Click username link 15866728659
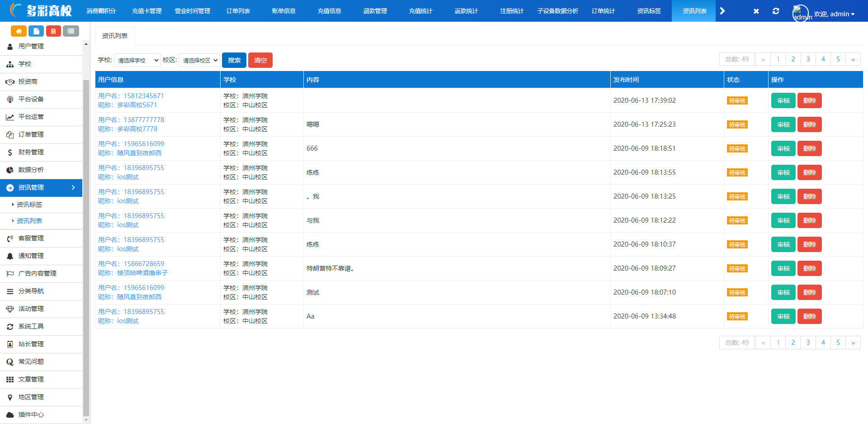Screen dimensions: 868x424 point(144,264)
